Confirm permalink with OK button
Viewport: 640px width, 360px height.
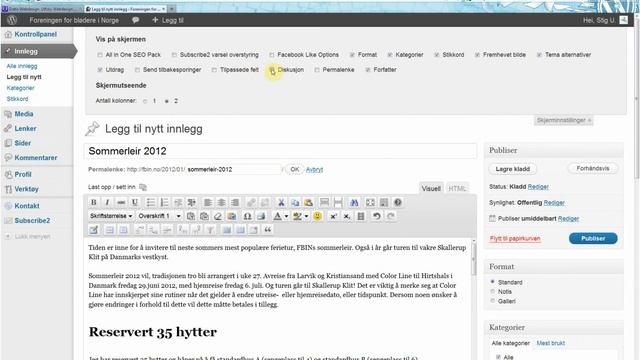294,169
